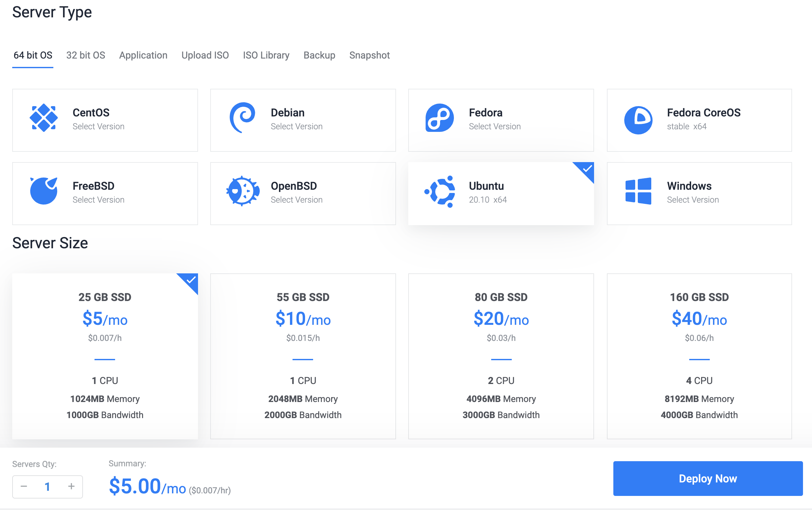The width and height of the screenshot is (812, 512).
Task: Open Fedora Select Version dropdown
Action: (x=495, y=126)
